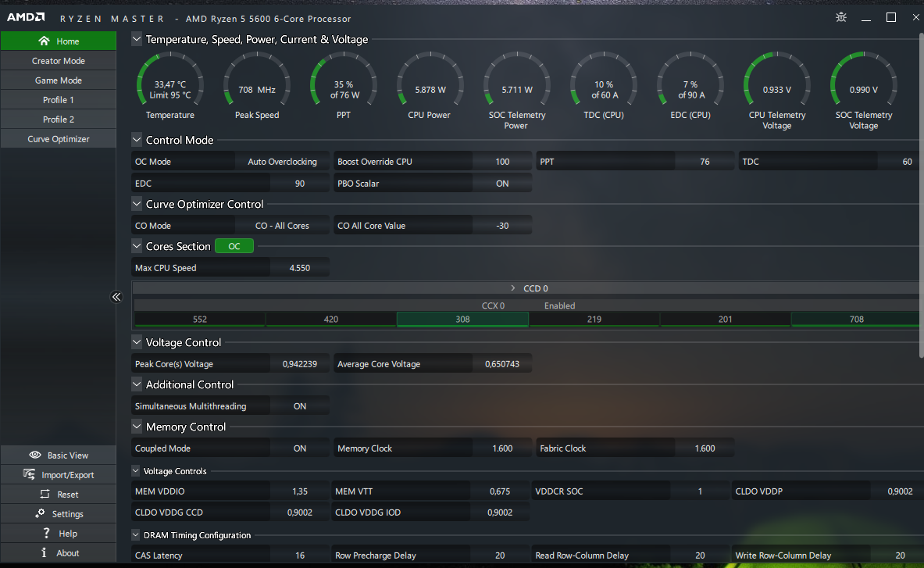Select core bar showing 219
The width and height of the screenshot is (924, 568).
(x=594, y=320)
